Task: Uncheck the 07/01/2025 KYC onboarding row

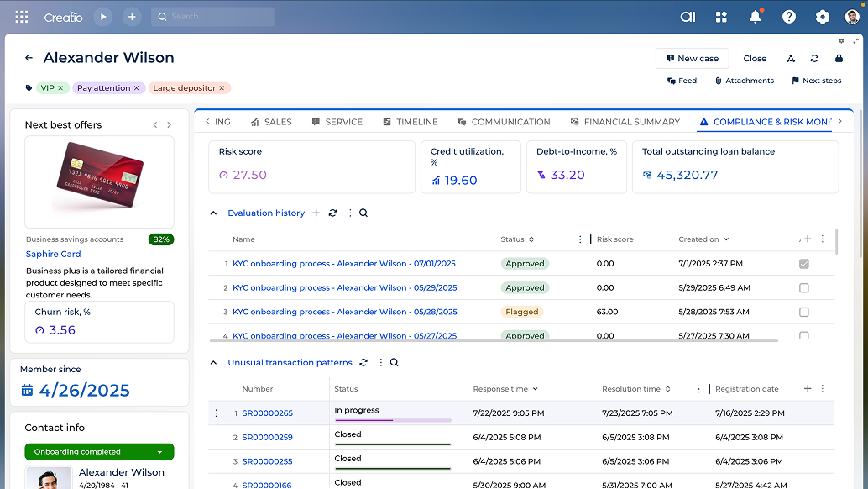Action: [x=804, y=263]
